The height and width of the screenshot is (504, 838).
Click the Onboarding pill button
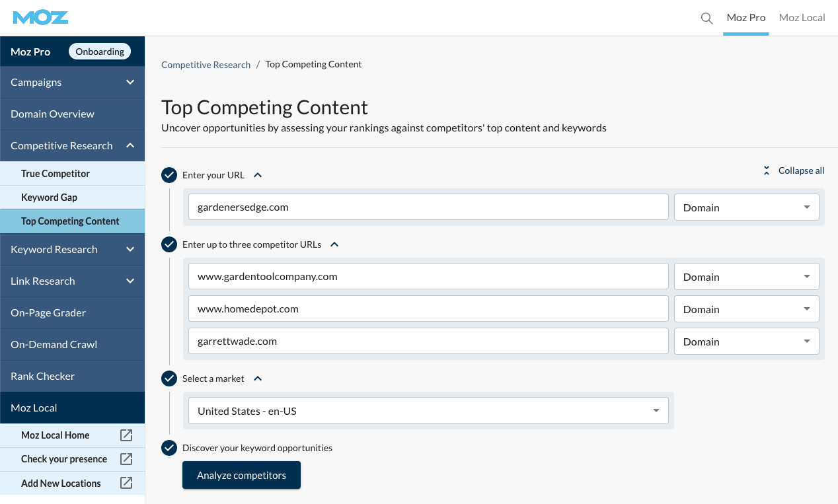[x=100, y=52]
